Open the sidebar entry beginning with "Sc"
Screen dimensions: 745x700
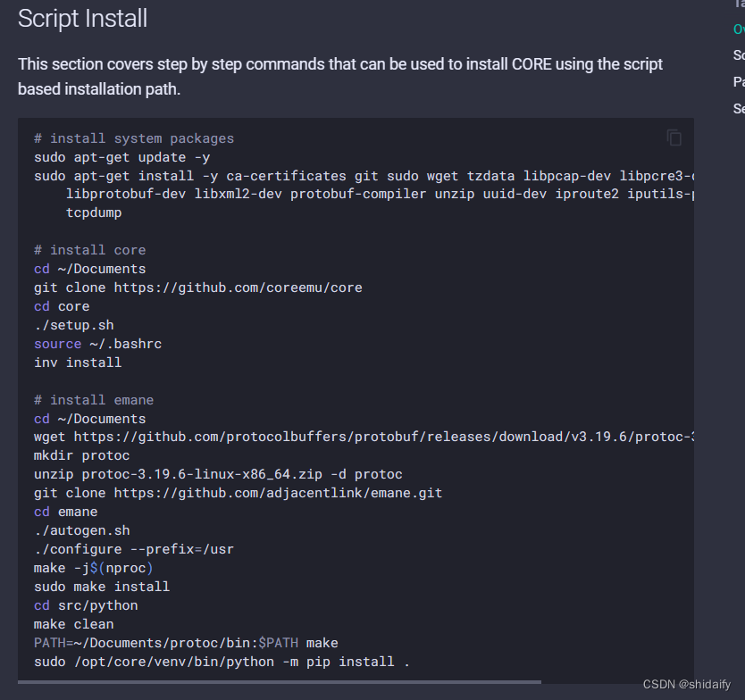pyautogui.click(x=739, y=54)
